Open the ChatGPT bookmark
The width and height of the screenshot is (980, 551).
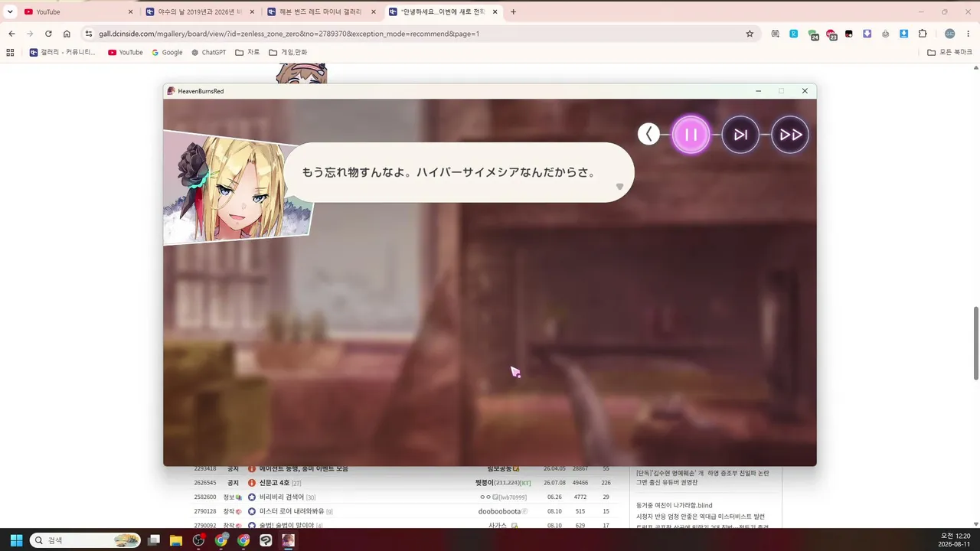pyautogui.click(x=209, y=52)
